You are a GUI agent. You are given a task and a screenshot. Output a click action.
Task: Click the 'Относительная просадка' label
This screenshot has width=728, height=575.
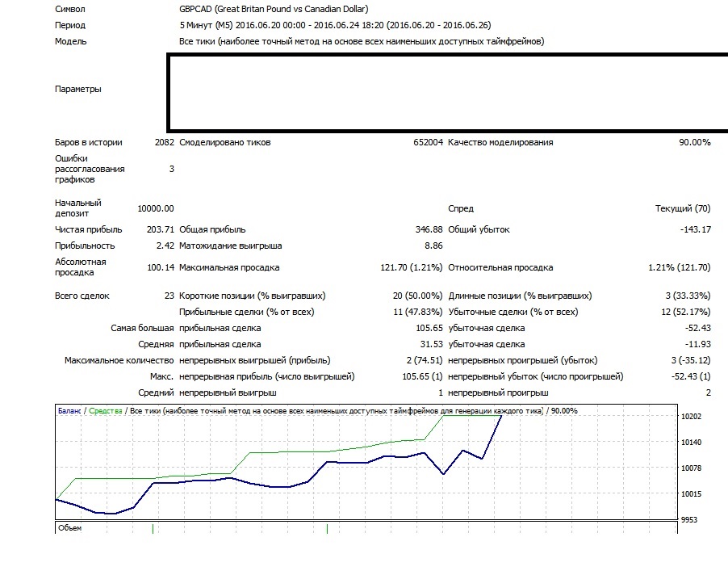pyautogui.click(x=500, y=267)
